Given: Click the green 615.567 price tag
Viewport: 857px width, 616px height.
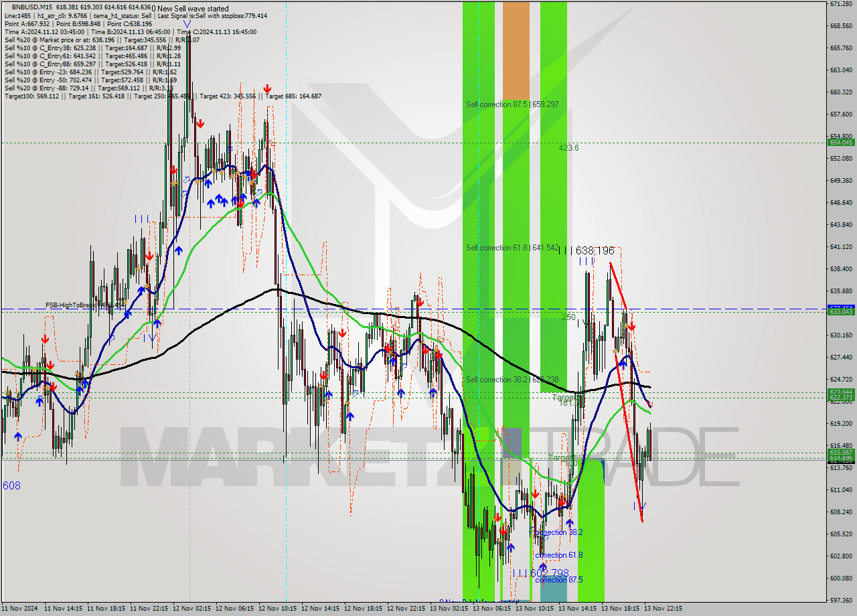Looking at the screenshot, I should click(841, 452).
